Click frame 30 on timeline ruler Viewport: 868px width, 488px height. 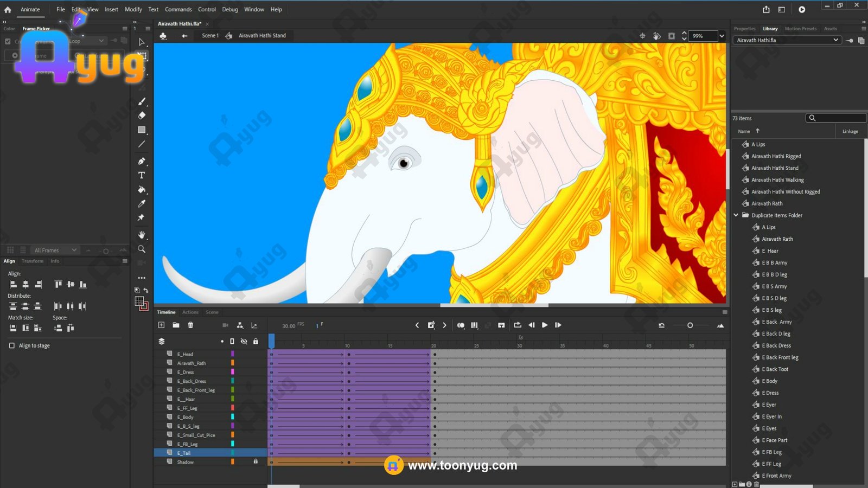coord(519,345)
